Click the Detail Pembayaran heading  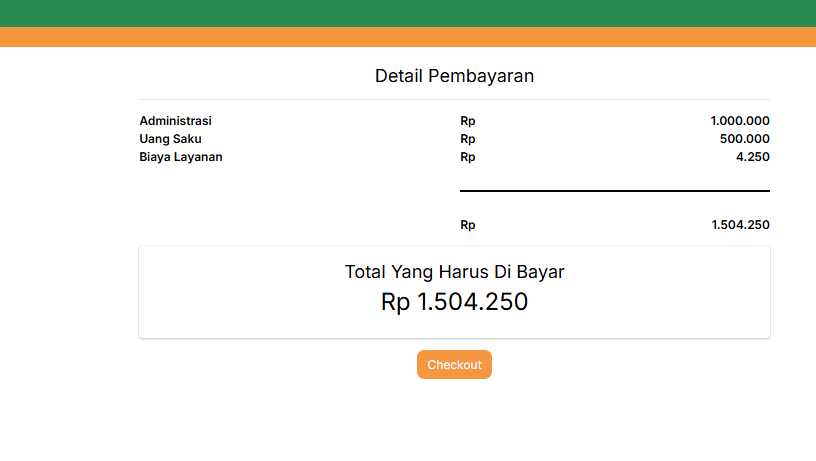[x=454, y=76]
